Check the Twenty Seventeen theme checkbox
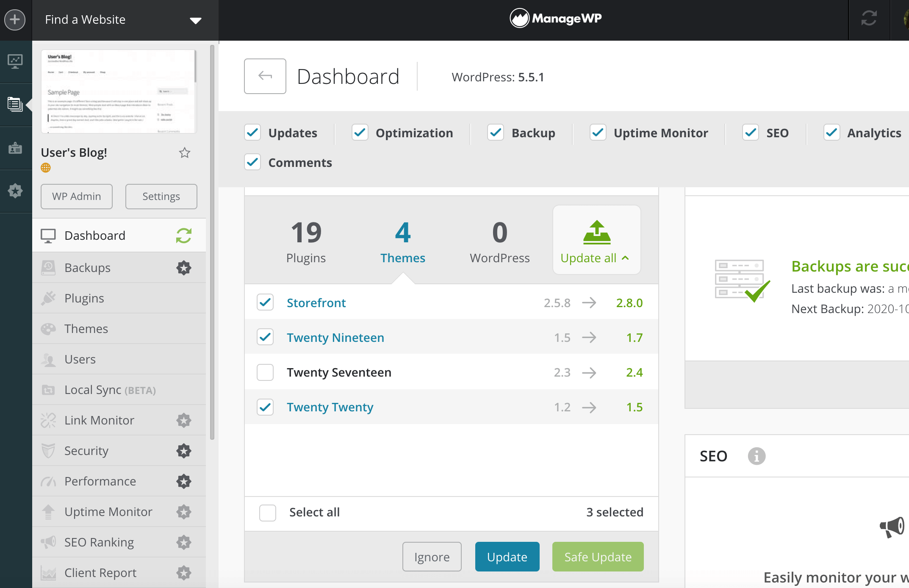Image resolution: width=909 pixels, height=588 pixels. [x=265, y=372]
